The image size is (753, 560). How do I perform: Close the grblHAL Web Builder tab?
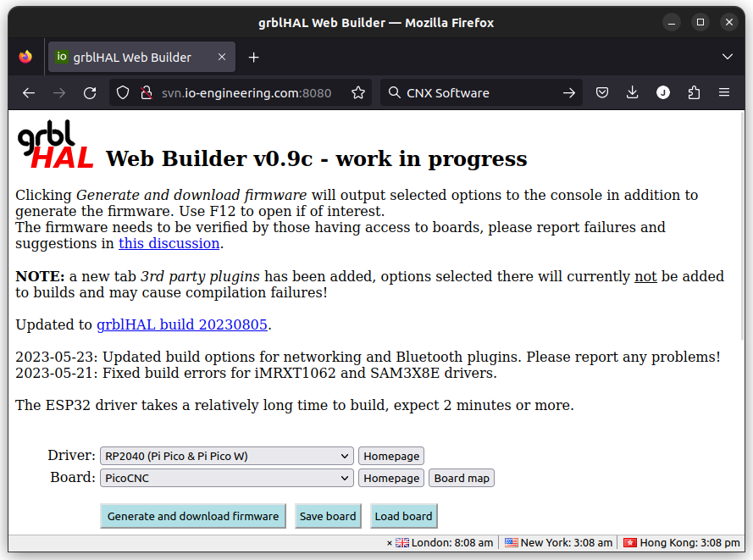pos(222,57)
